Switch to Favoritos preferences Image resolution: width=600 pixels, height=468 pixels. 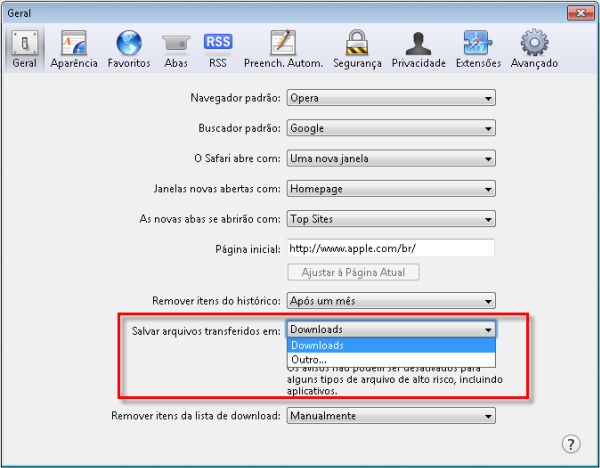129,49
